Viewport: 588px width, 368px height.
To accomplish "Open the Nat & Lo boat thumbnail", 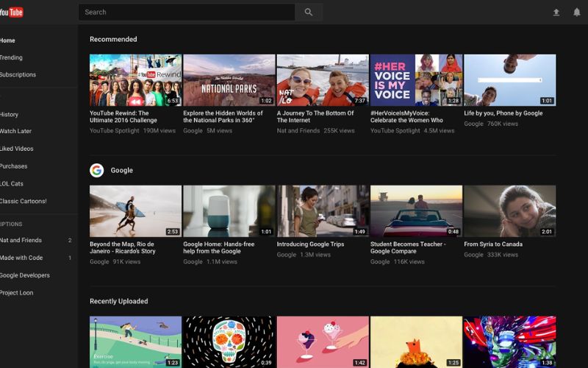I will pos(323,80).
